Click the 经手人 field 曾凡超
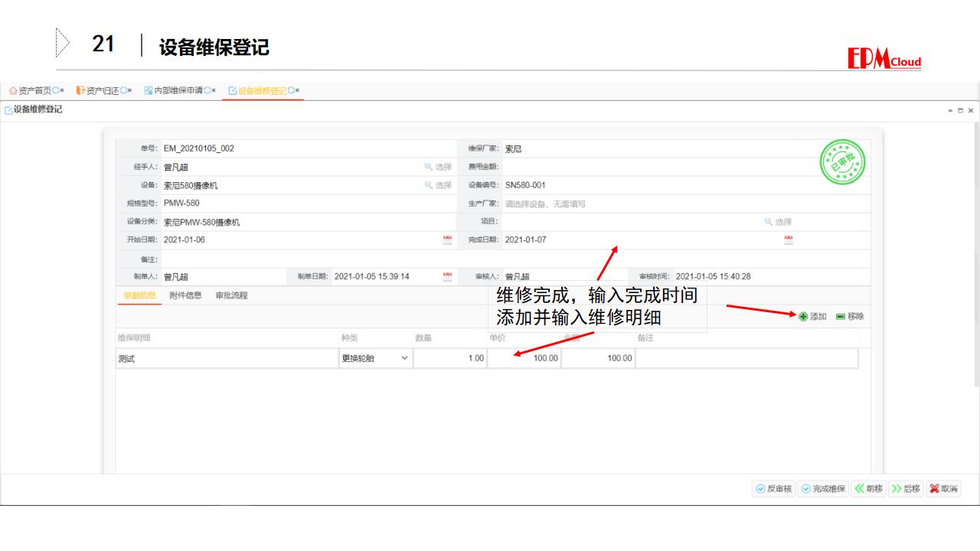The width and height of the screenshot is (980, 551). point(291,167)
